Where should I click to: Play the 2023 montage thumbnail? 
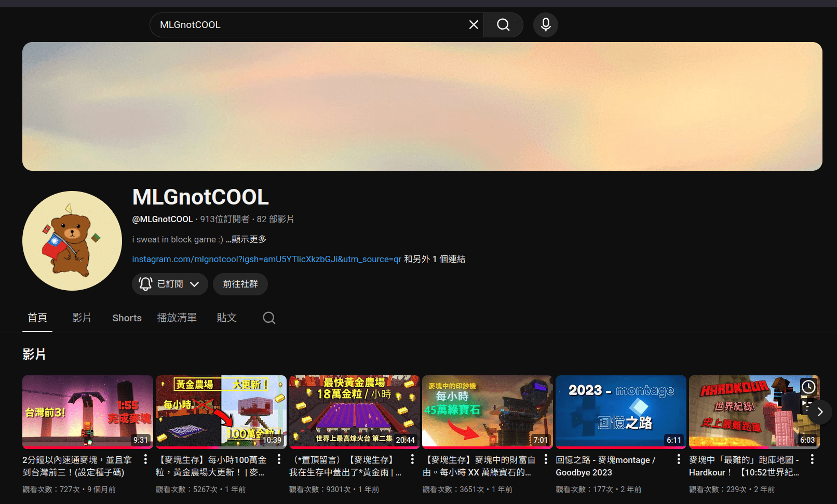[x=621, y=412]
